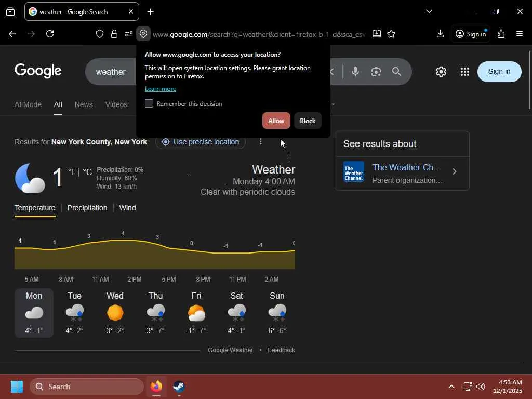Image resolution: width=532 pixels, height=399 pixels.
Task: Show hidden system tray icons
Action: pos(451,387)
